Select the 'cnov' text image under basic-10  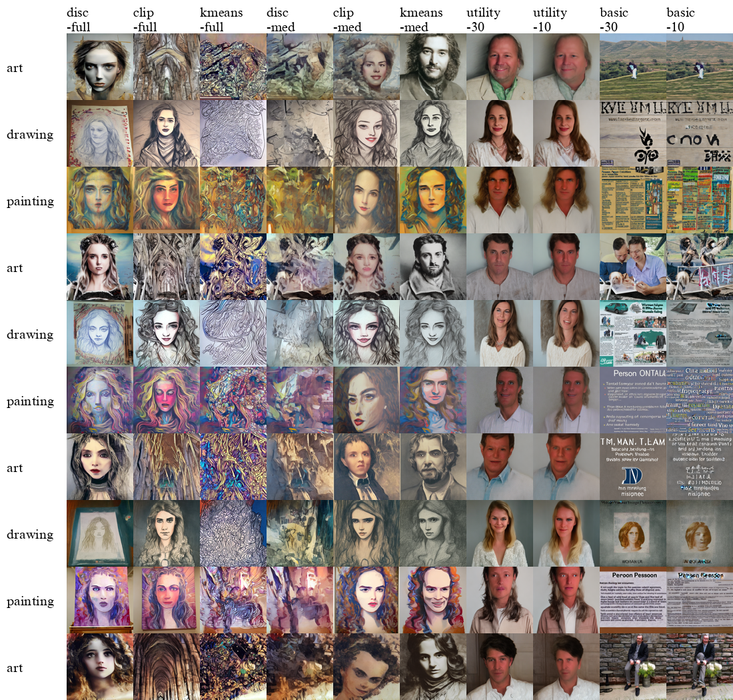(700, 133)
